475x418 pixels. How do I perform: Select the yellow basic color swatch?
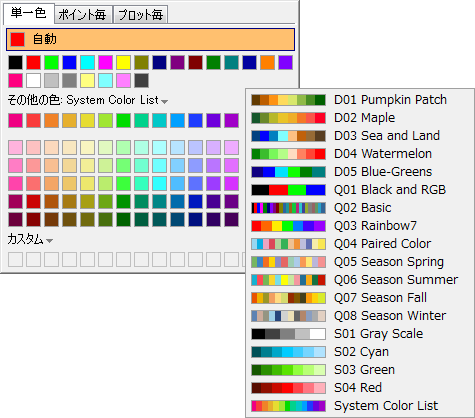[123, 63]
